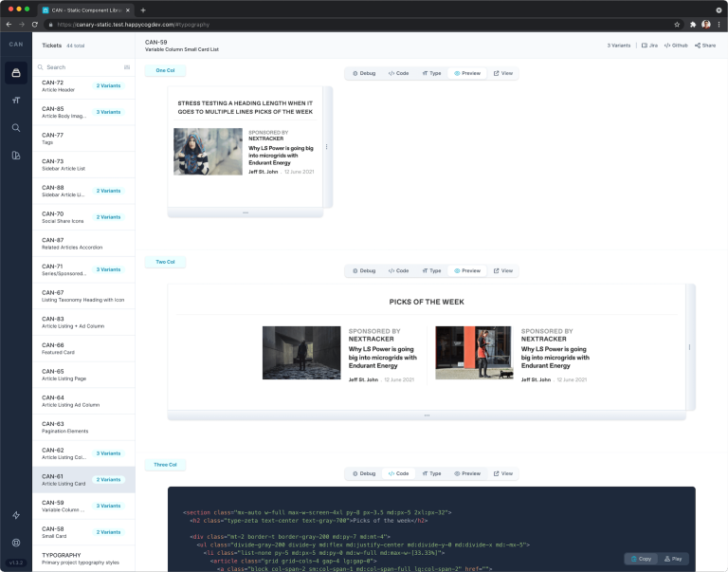Click the Copy button on code block
728x572 pixels.
[641, 559]
